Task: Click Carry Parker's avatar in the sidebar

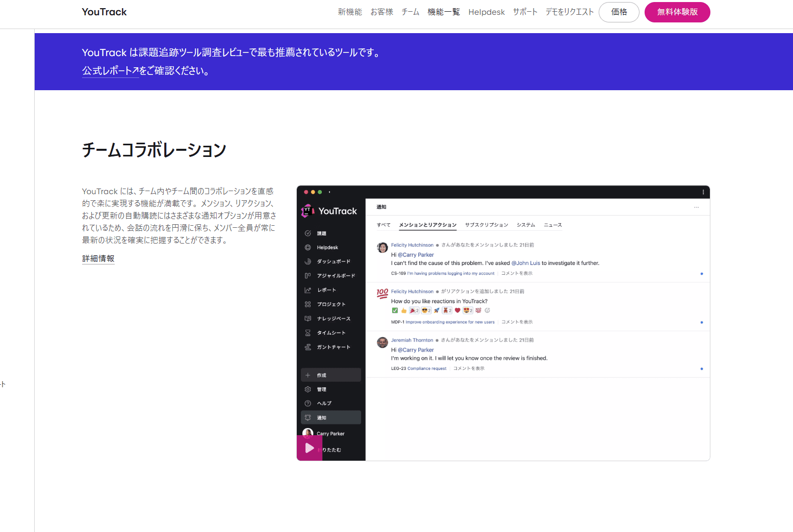Action: 308,433
